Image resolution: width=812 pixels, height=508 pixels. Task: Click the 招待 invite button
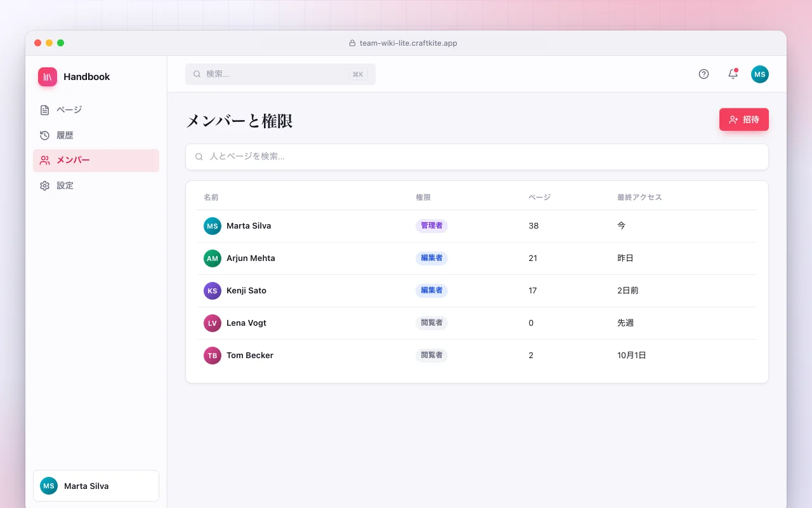pyautogui.click(x=744, y=119)
